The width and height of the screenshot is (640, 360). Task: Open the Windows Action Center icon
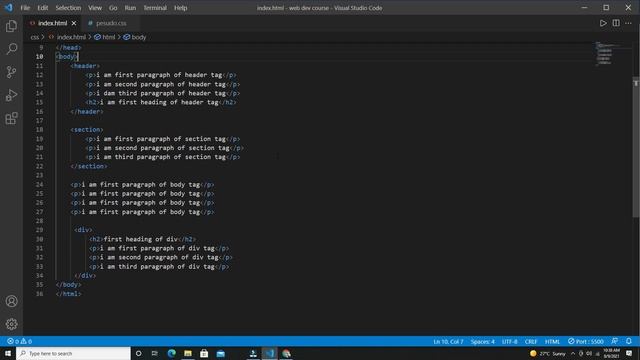click(629, 353)
